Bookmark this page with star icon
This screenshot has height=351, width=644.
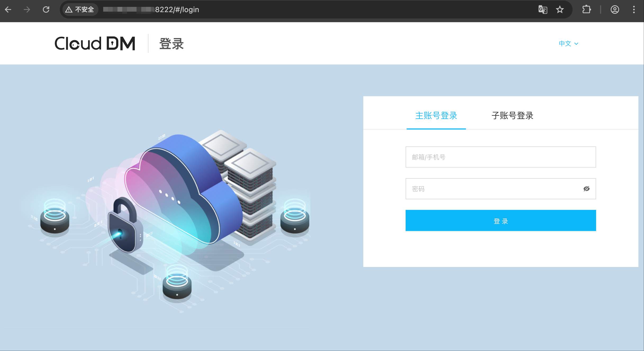[x=560, y=10]
